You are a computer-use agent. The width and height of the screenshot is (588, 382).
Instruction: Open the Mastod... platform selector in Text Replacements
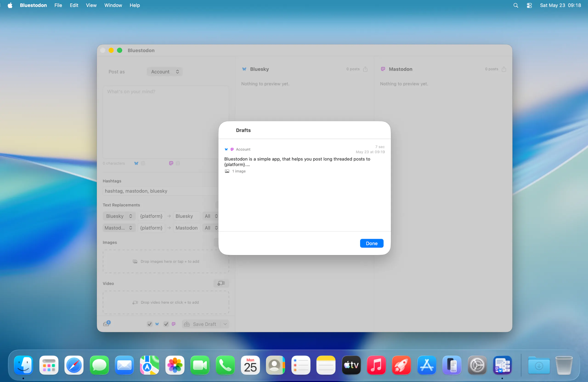(119, 228)
